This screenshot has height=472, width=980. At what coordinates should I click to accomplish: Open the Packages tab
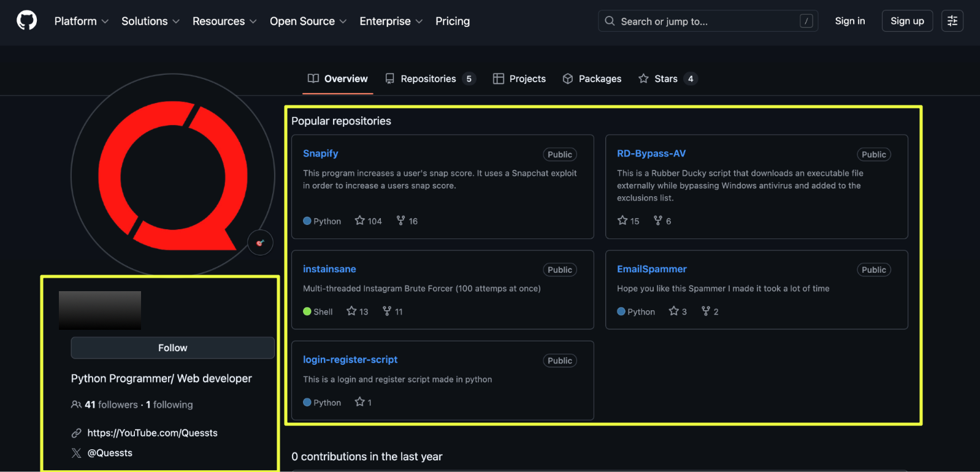pos(592,78)
